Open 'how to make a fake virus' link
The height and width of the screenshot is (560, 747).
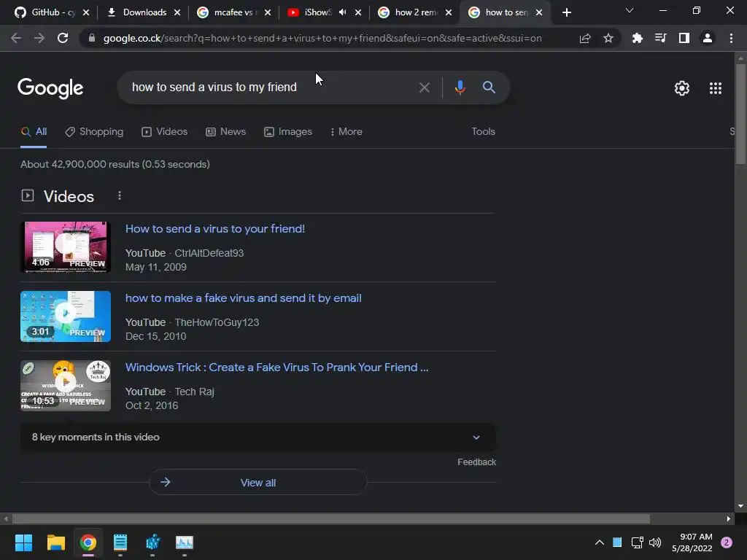tap(244, 298)
